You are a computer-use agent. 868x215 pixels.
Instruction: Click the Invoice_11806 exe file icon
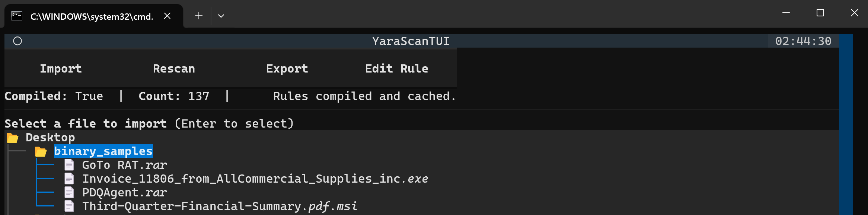point(69,179)
